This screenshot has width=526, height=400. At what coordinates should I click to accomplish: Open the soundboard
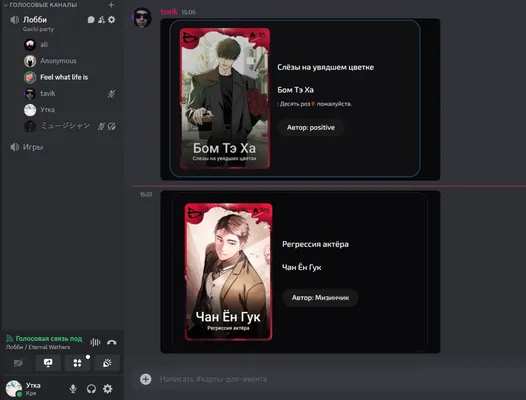pyautogui.click(x=107, y=363)
